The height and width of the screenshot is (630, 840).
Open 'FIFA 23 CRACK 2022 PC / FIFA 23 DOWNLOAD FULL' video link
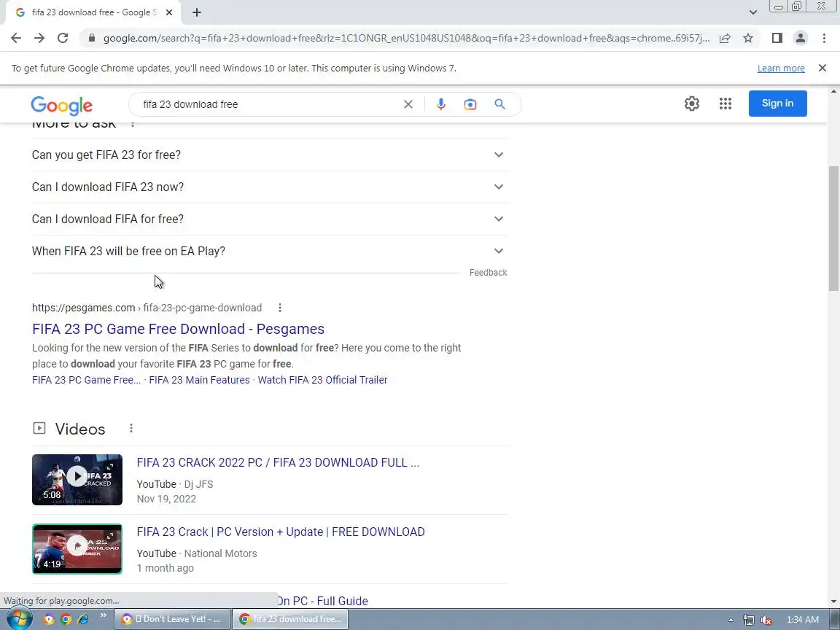pos(278,463)
